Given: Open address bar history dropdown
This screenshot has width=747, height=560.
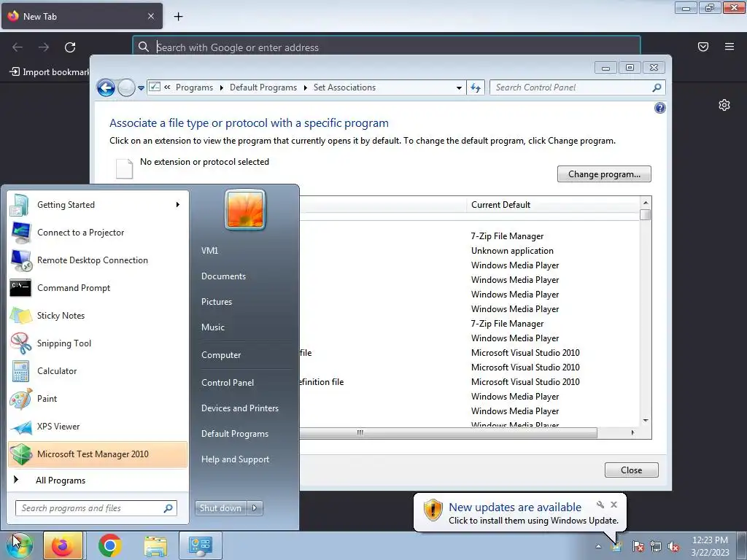Looking at the screenshot, I should 459,88.
